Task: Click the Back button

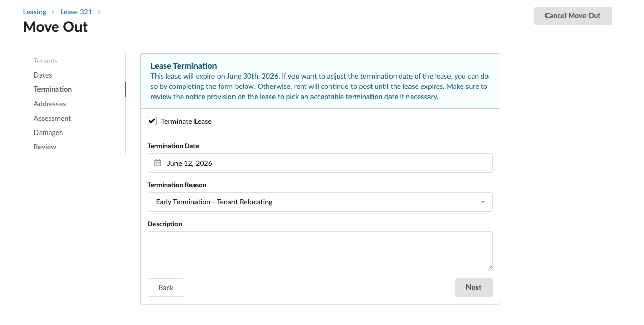Action: coord(166,288)
